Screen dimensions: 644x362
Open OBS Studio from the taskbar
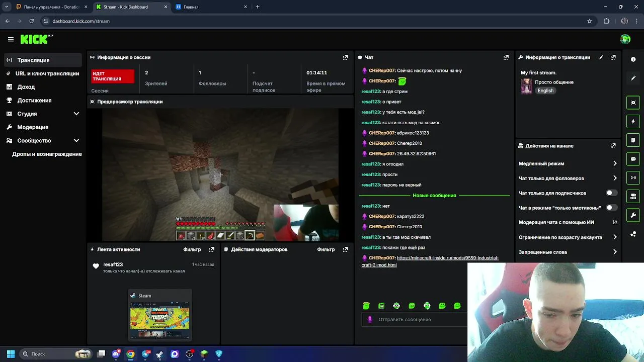click(189, 354)
